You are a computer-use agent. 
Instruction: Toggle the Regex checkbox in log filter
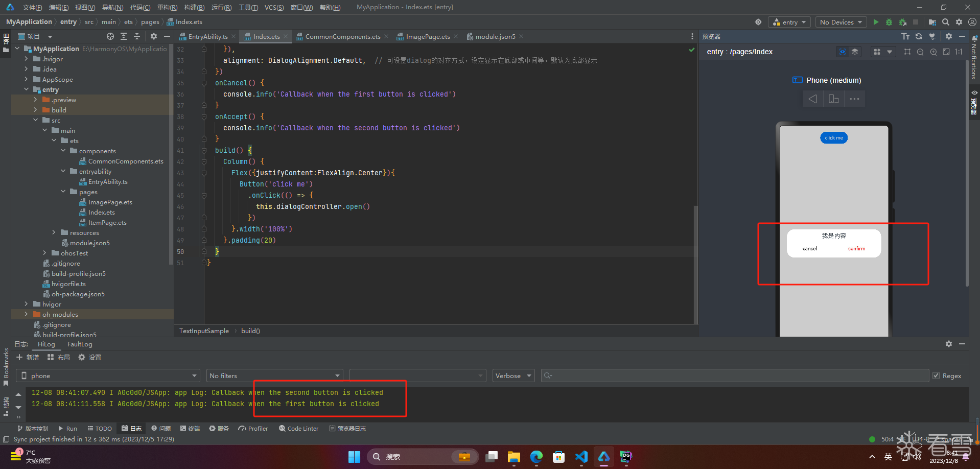tap(936, 376)
